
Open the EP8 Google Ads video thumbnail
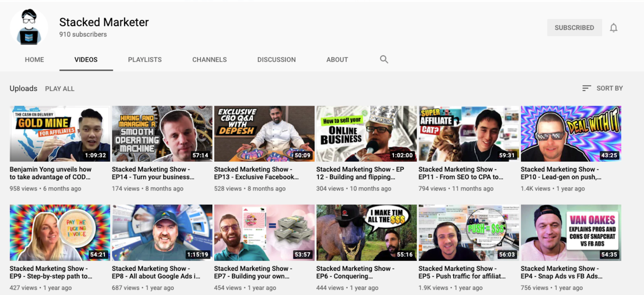click(x=162, y=233)
